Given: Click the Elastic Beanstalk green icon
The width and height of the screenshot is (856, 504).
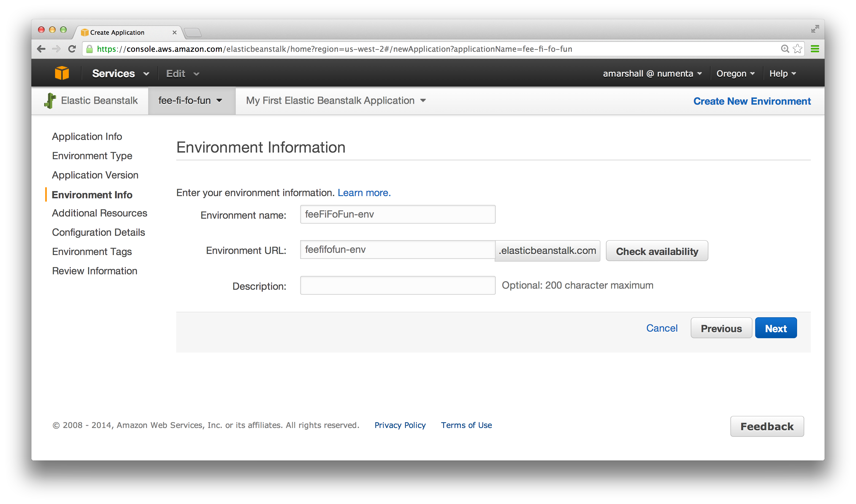Looking at the screenshot, I should [50, 101].
